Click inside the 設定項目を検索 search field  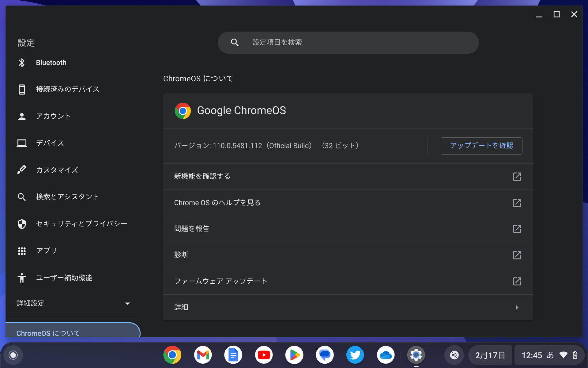pyautogui.click(x=348, y=42)
